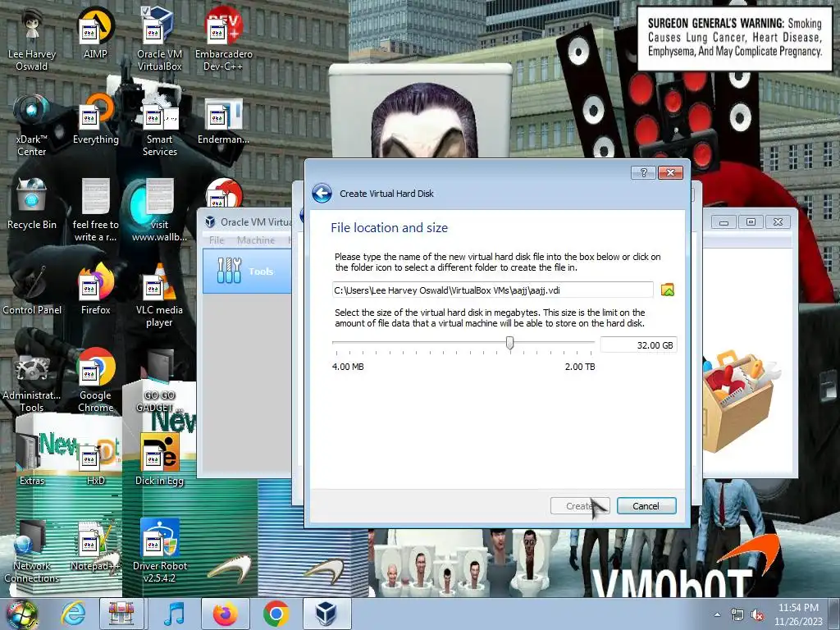Click the 32.00 GB size field

(x=638, y=345)
